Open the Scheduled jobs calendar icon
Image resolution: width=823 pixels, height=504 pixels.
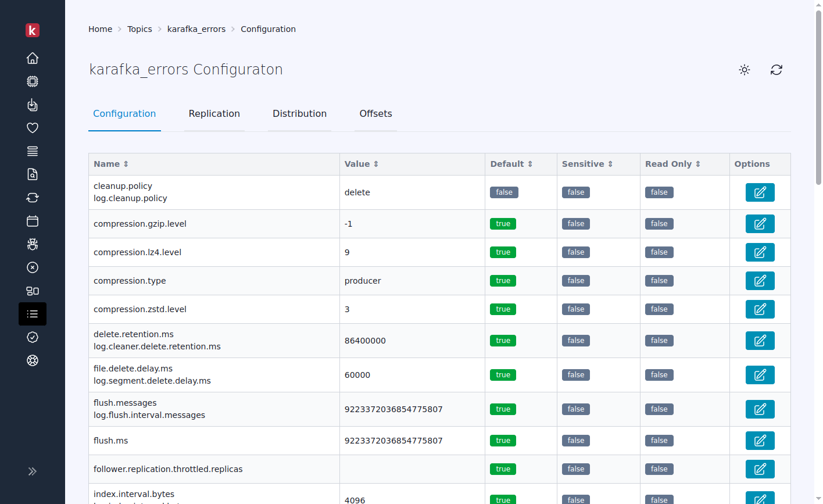[33, 221]
